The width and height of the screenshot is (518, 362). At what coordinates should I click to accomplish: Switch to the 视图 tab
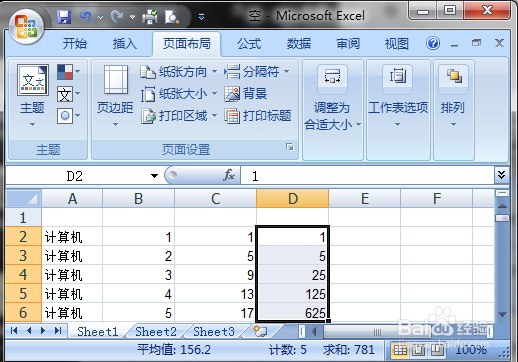[x=397, y=44]
